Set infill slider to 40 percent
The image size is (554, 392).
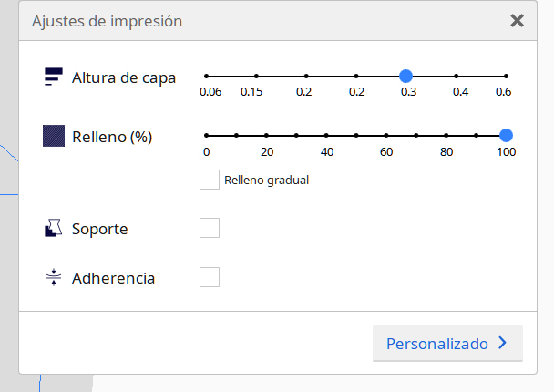[326, 136]
